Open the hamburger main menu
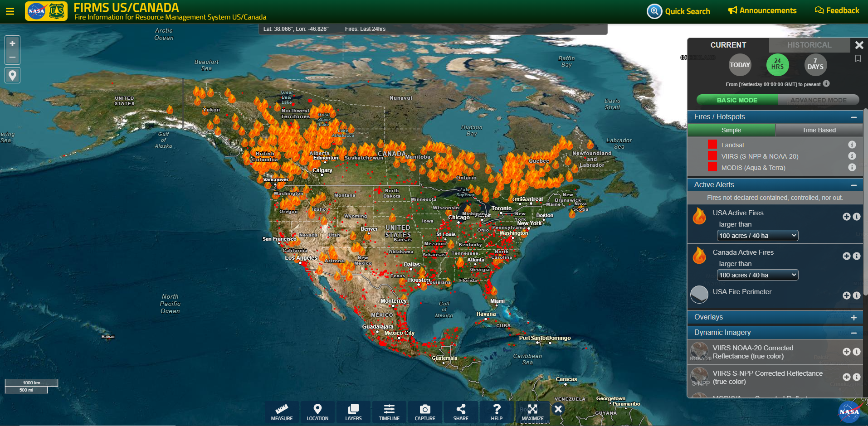868x426 pixels. (x=10, y=11)
